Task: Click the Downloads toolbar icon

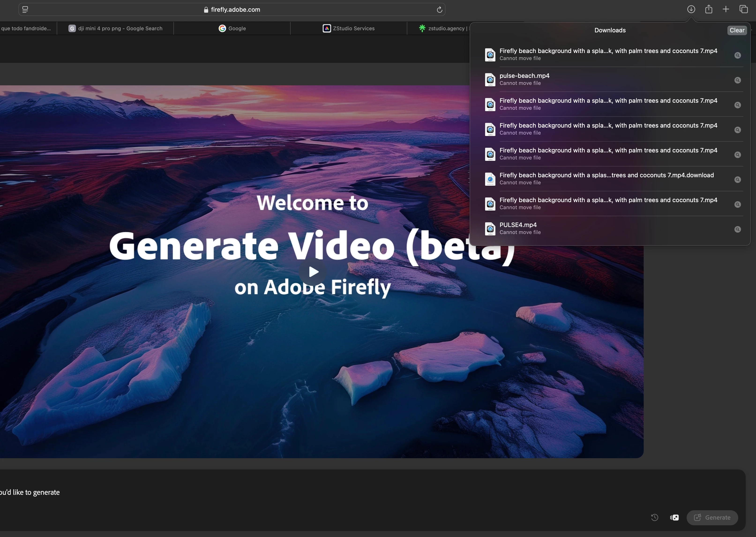Action: (x=691, y=9)
